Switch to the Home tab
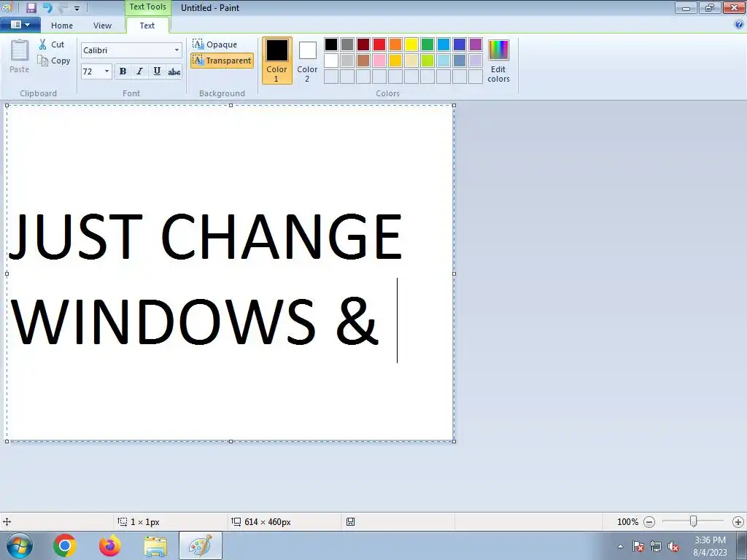 click(x=62, y=26)
